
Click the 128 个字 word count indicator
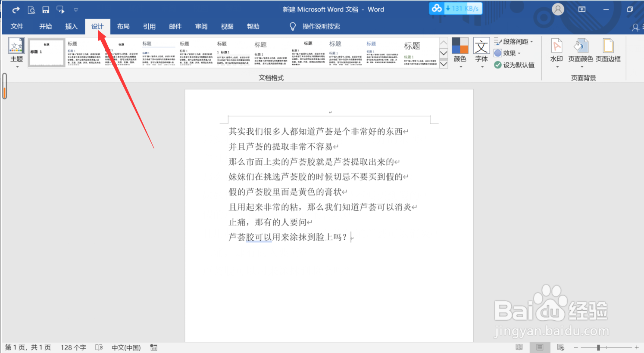coord(73,347)
